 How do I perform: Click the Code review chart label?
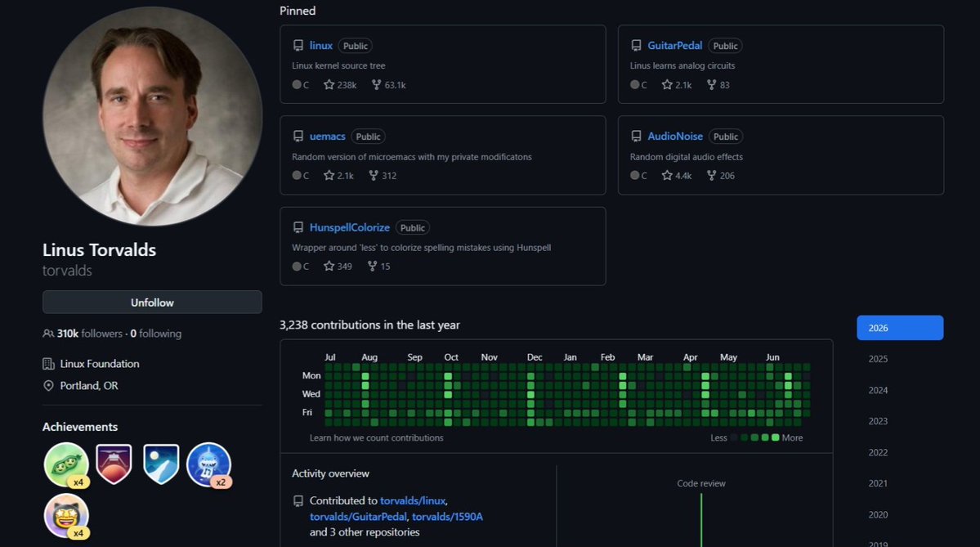click(x=701, y=484)
